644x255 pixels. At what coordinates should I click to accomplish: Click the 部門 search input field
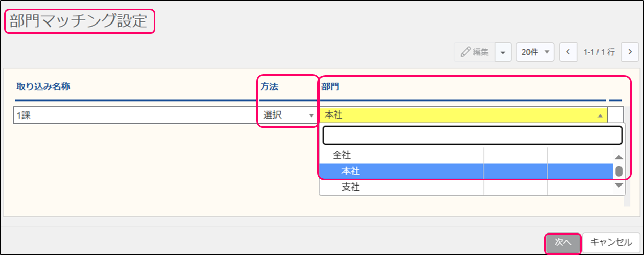point(472,135)
